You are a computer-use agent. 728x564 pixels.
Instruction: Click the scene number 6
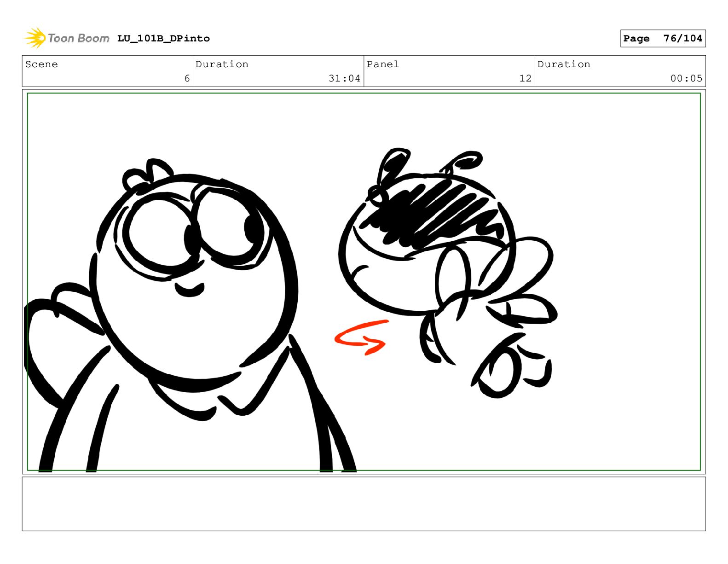tap(187, 79)
